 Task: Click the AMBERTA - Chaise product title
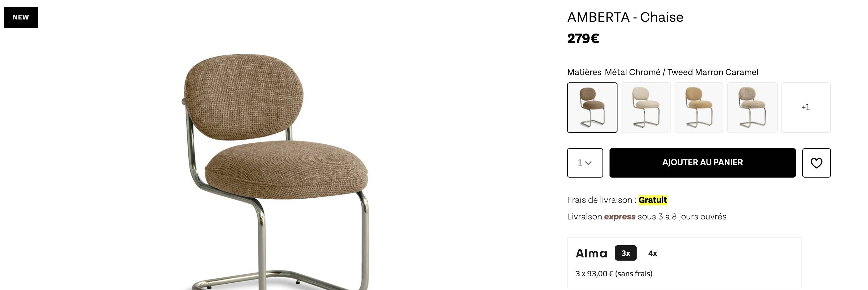pyautogui.click(x=625, y=17)
